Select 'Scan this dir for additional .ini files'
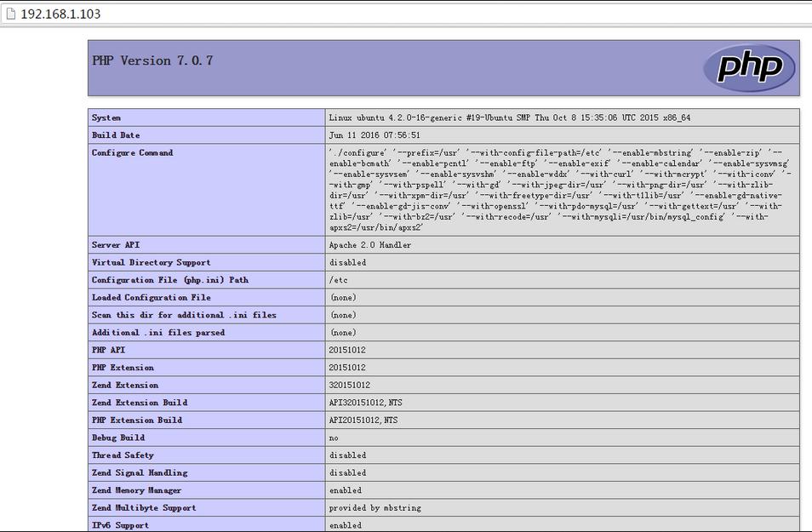 tap(185, 315)
